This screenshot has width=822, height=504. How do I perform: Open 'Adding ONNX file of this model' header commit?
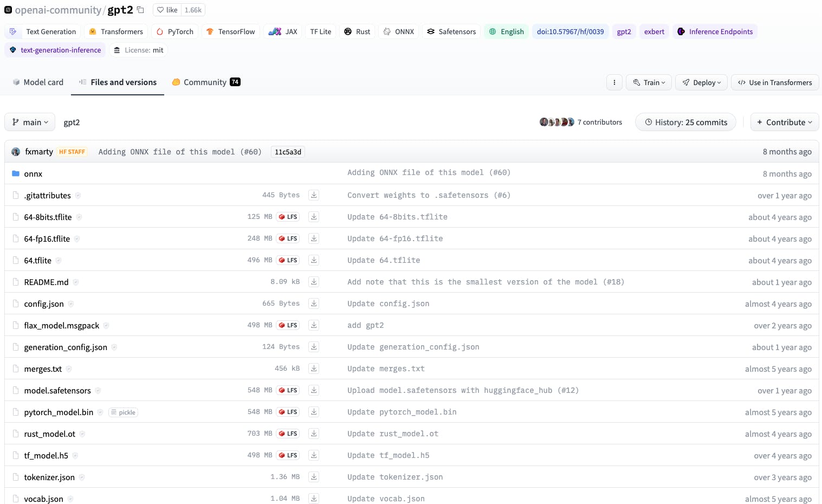[180, 152]
